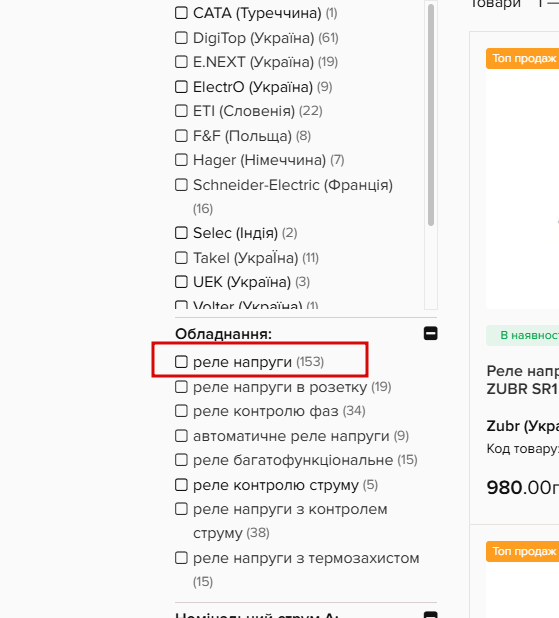Click the first Топ продаж badge
This screenshot has height=618, width=559.
(x=522, y=58)
